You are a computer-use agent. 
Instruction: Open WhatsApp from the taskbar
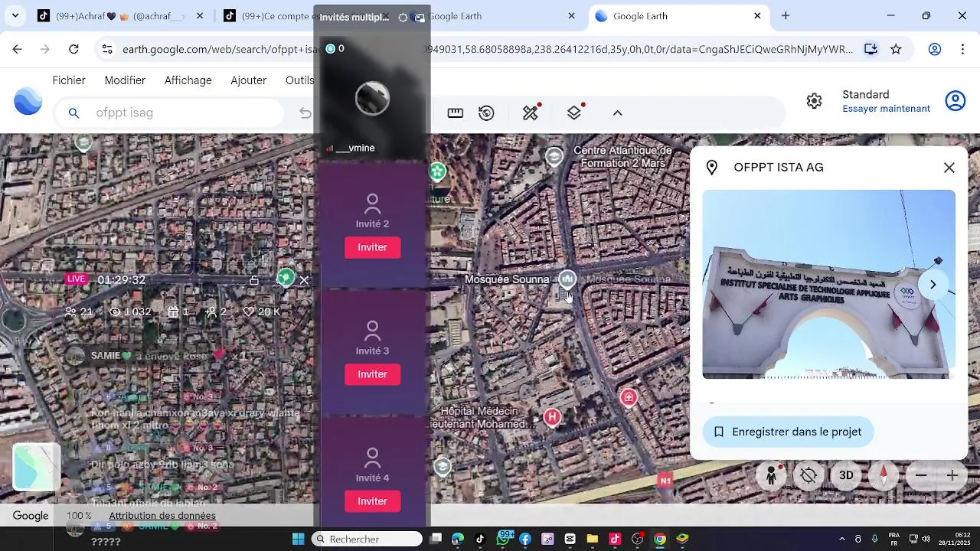point(503,539)
